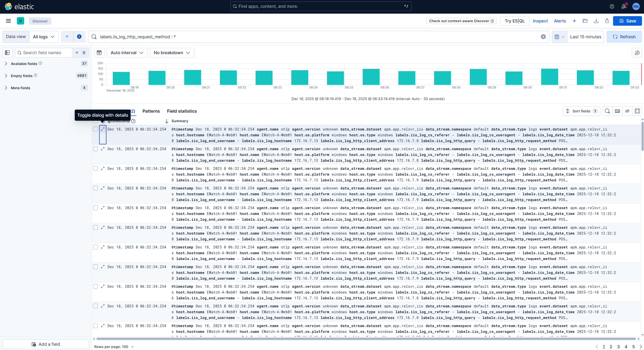The image size is (644, 350).
Task: Enter fullscreen mode for the document table
Action: (637, 111)
